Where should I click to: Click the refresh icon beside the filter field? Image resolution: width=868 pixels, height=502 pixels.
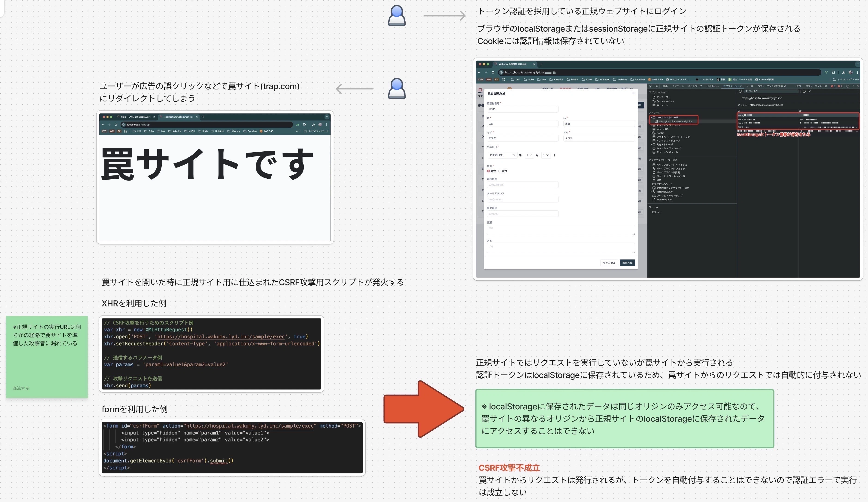click(741, 92)
